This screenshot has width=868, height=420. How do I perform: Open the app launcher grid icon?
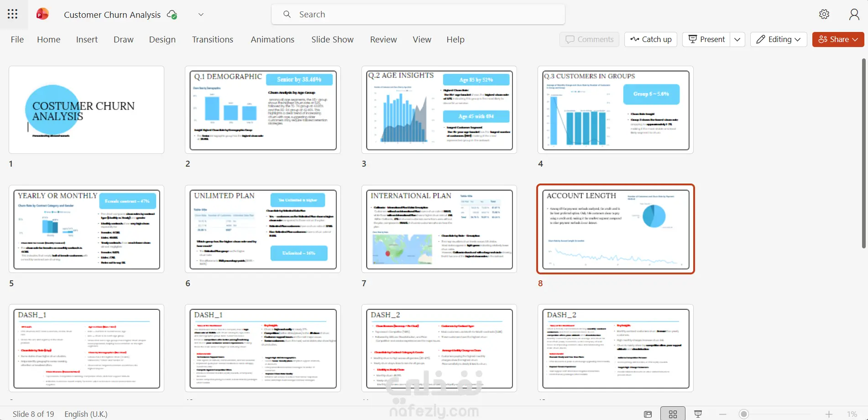(x=13, y=14)
